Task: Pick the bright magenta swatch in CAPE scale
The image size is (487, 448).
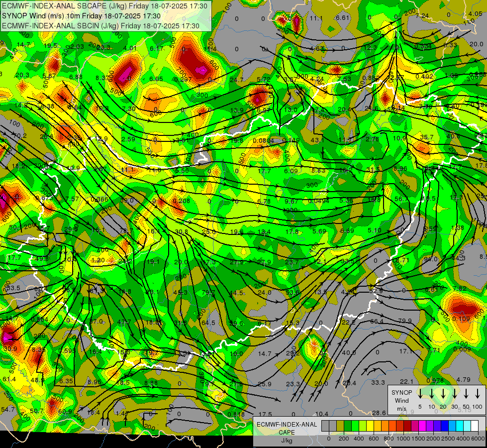Action: pyautogui.click(x=422, y=426)
